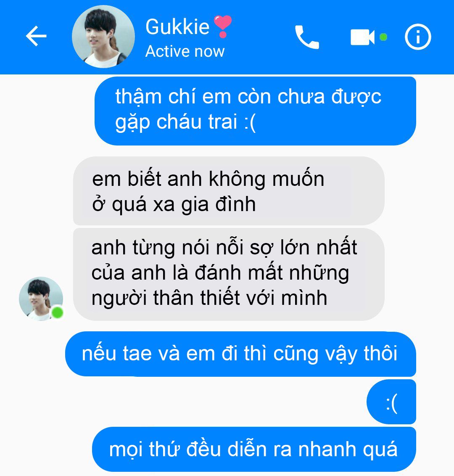Tap the green video availability dot
454x476 pixels.
[x=383, y=37]
